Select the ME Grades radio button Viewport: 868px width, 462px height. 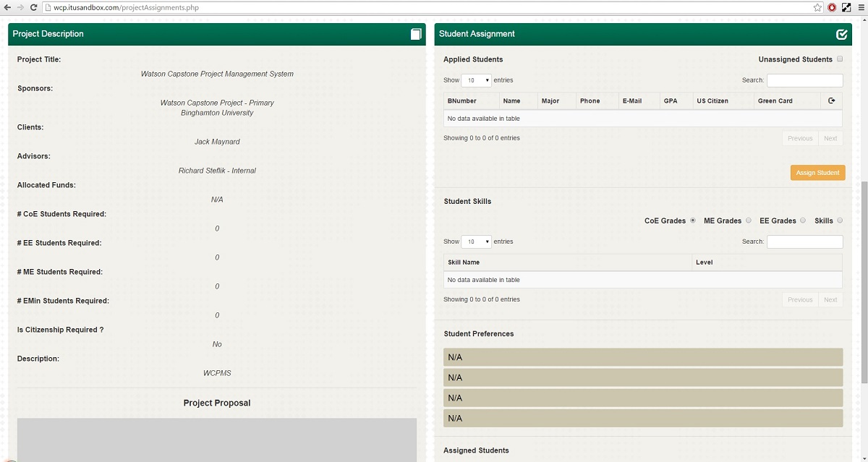click(748, 221)
